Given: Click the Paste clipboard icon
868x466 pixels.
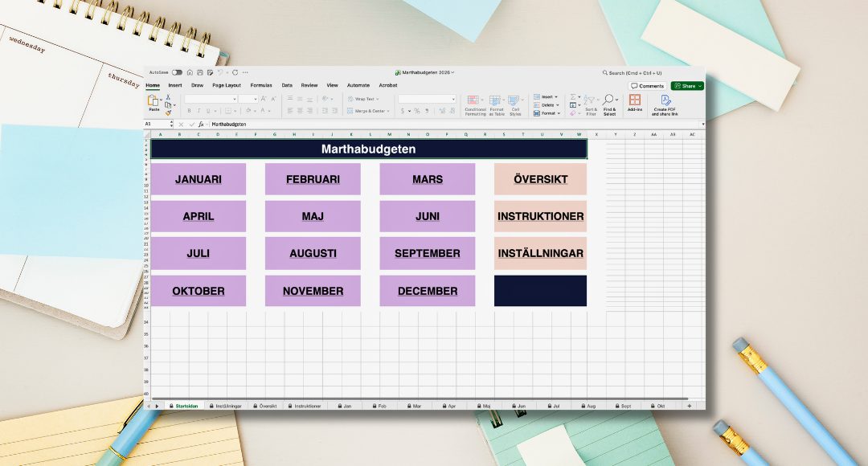Looking at the screenshot, I should tap(153, 101).
